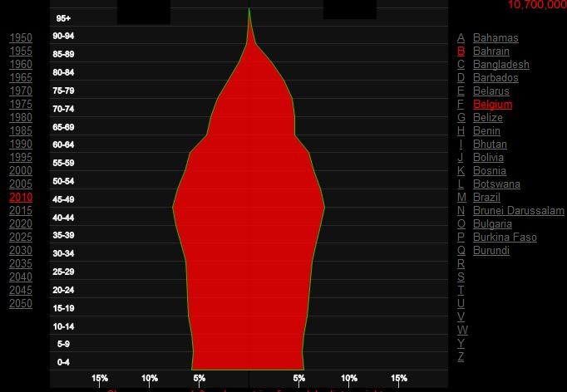Screen dimensions: 567x392
Task: Select the year 2015
Action: click(x=21, y=210)
